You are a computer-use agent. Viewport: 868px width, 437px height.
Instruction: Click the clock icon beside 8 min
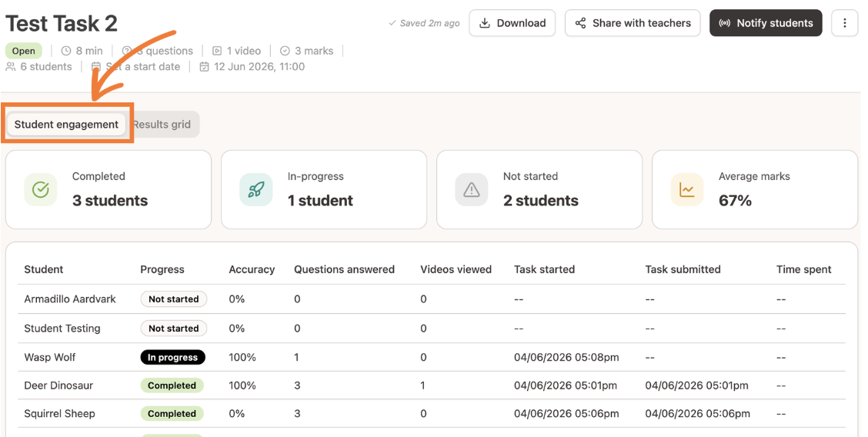point(66,51)
